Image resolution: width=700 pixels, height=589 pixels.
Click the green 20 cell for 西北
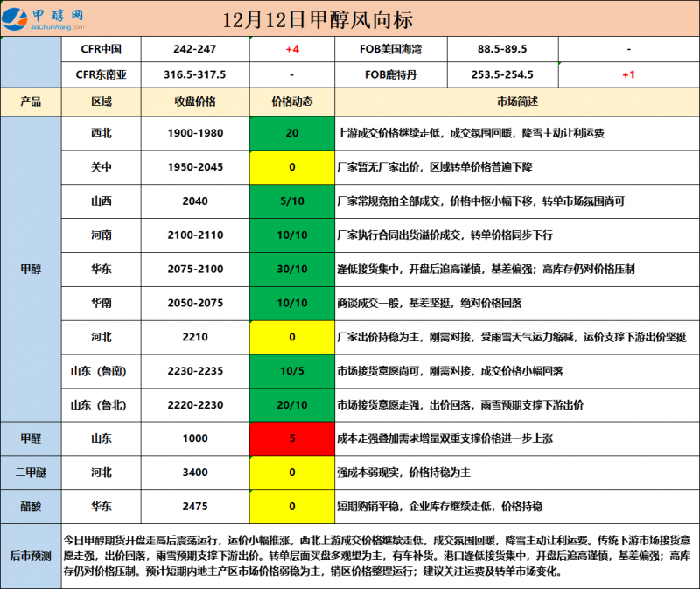[x=292, y=134]
